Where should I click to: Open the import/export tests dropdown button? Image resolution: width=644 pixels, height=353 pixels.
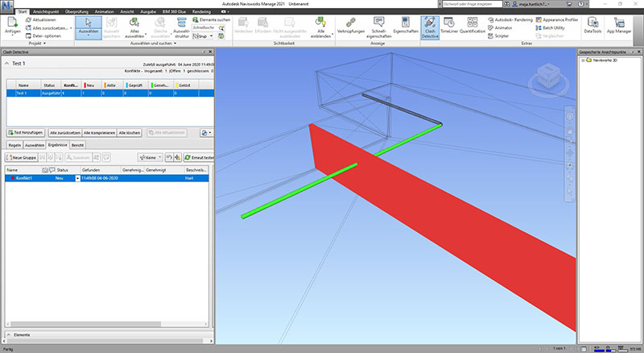(206, 133)
